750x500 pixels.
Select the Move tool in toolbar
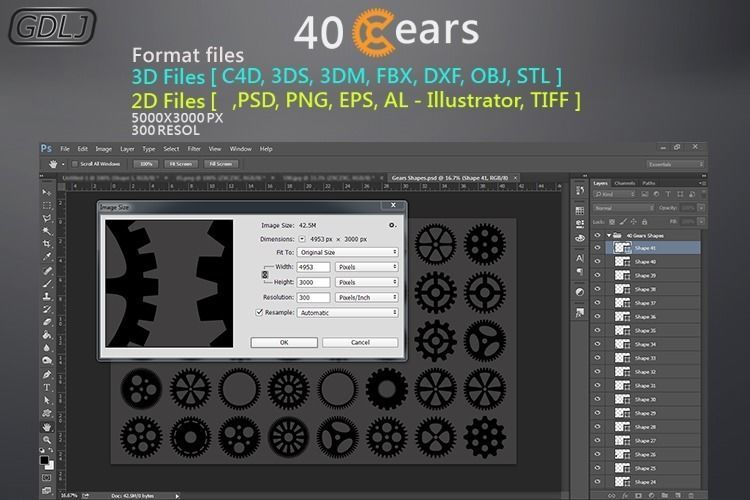pyautogui.click(x=47, y=192)
